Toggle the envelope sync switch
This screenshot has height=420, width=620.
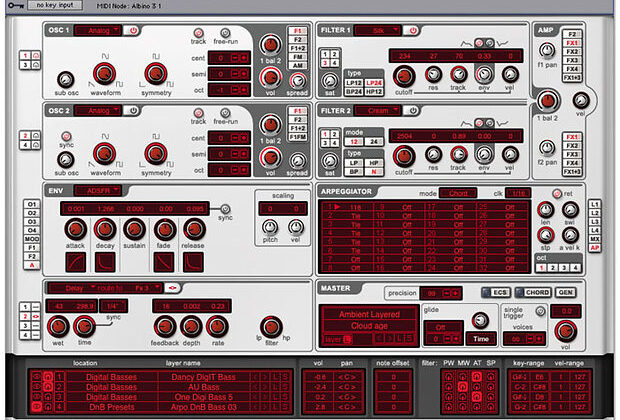225,209
